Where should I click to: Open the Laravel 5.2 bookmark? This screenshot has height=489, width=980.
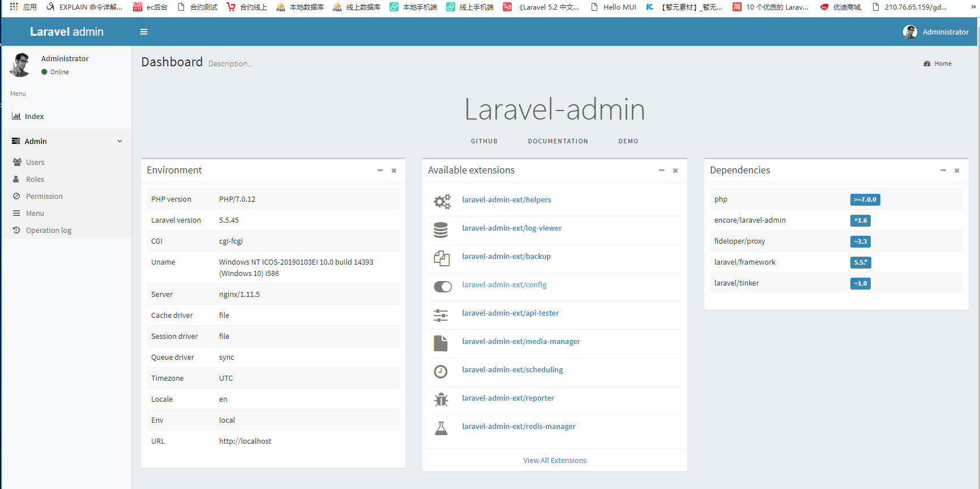pos(541,7)
